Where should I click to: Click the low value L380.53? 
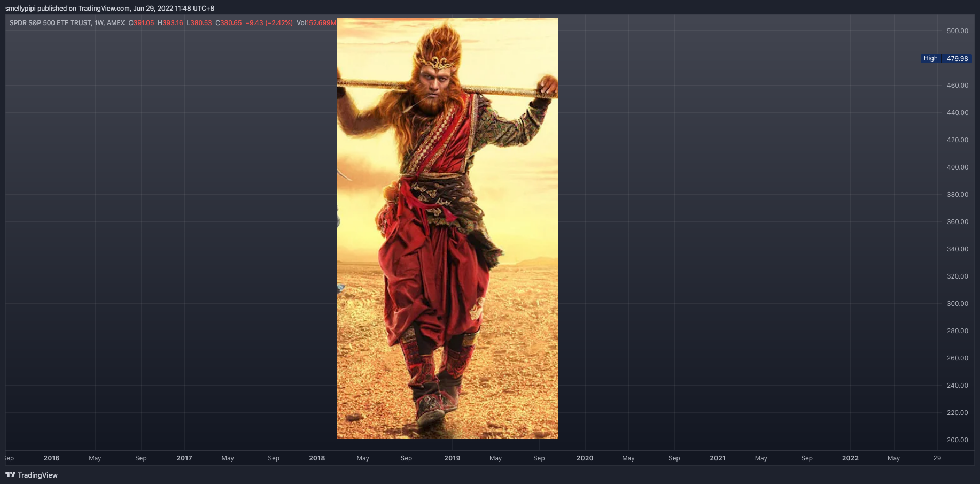coord(199,23)
